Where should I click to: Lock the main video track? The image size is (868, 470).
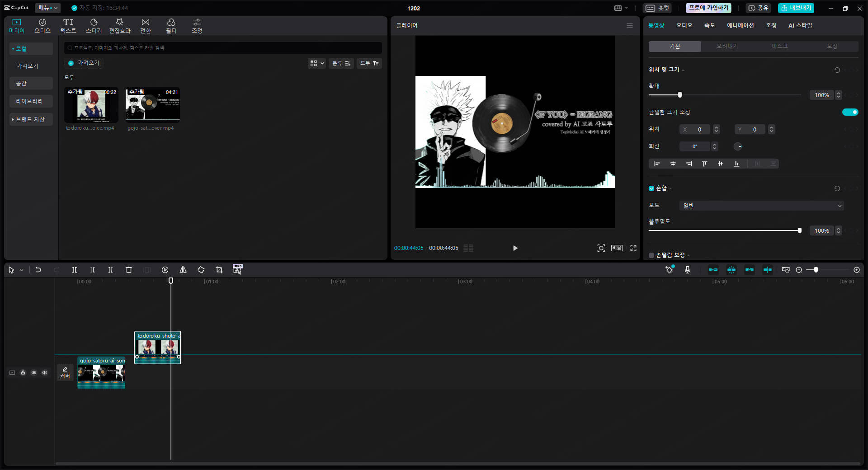click(x=23, y=372)
